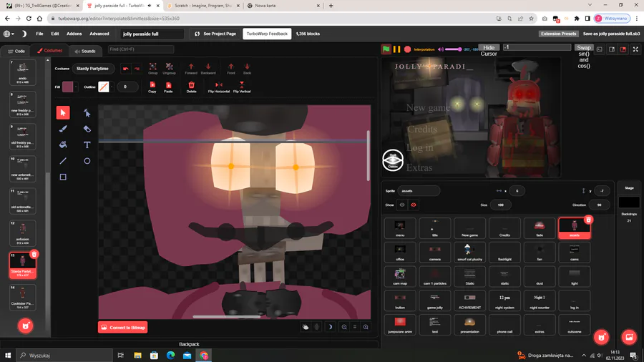Open Microsoft Edge from taskbar
This screenshot has width=644, height=362.
coord(170,355)
